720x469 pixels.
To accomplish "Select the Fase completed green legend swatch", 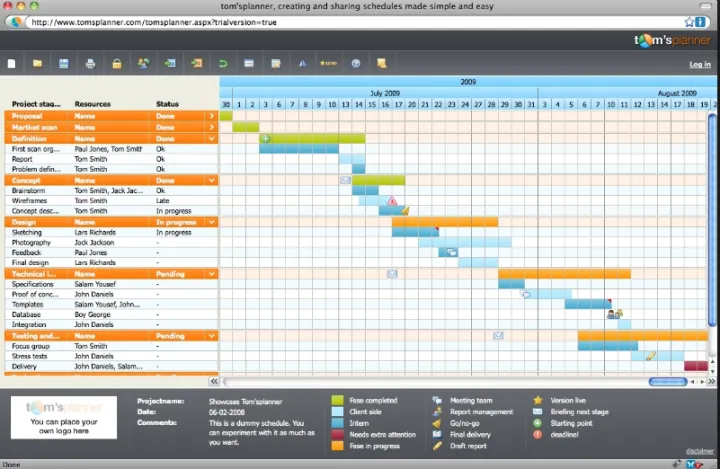I will 337,400.
